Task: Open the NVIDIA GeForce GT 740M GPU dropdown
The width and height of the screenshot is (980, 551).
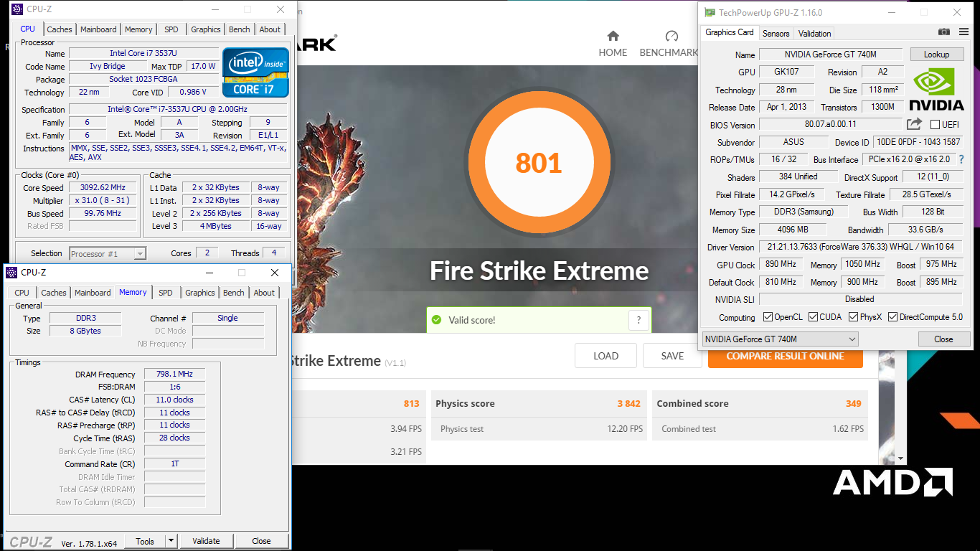Action: 781,339
